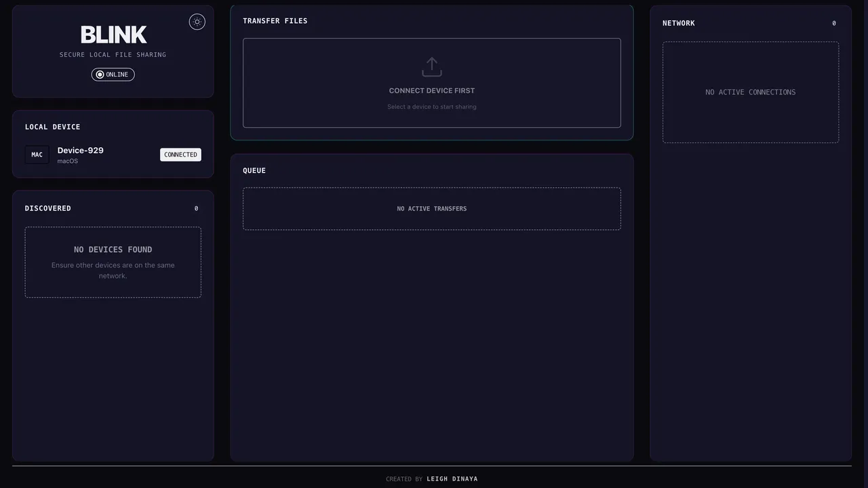Click 'Select a device to start sharing' hint

pyautogui.click(x=432, y=107)
